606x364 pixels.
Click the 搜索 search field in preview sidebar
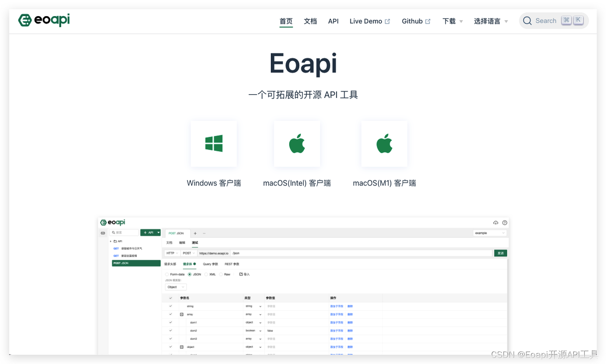click(x=125, y=232)
